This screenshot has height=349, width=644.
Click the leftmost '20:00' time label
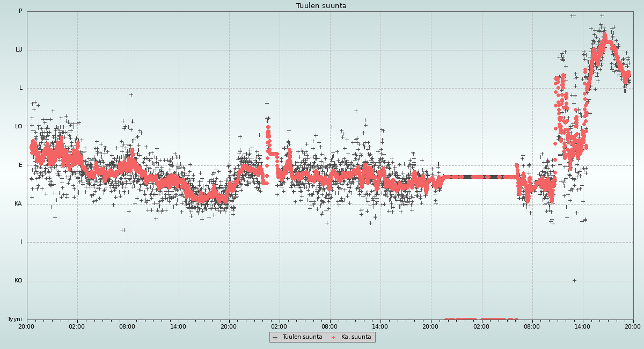27,326
